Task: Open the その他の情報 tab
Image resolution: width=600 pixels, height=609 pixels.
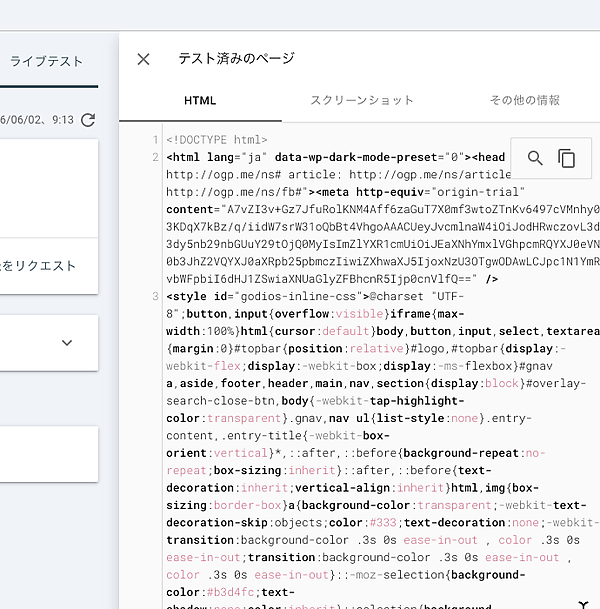Action: click(525, 101)
